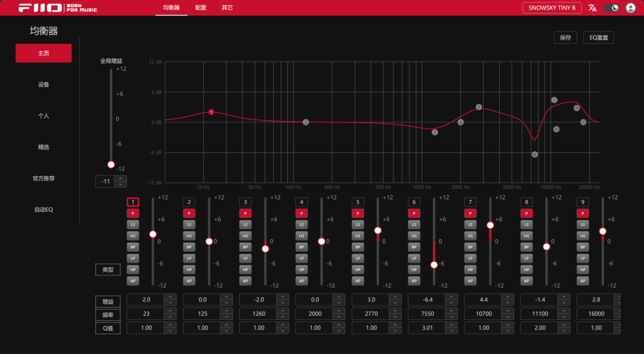Set band 1 to LS filter type
The height and width of the screenshot is (354, 644).
132,224
